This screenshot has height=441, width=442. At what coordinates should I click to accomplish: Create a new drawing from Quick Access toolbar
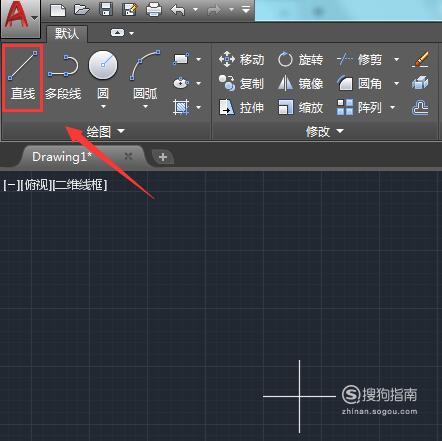(x=58, y=10)
